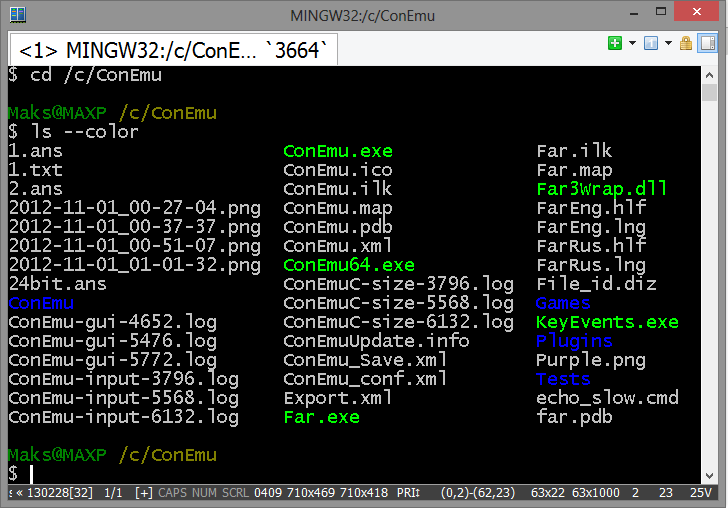Viewport: 728px width, 508px height.
Task: Open the new console dropdown arrow
Action: coord(632,43)
